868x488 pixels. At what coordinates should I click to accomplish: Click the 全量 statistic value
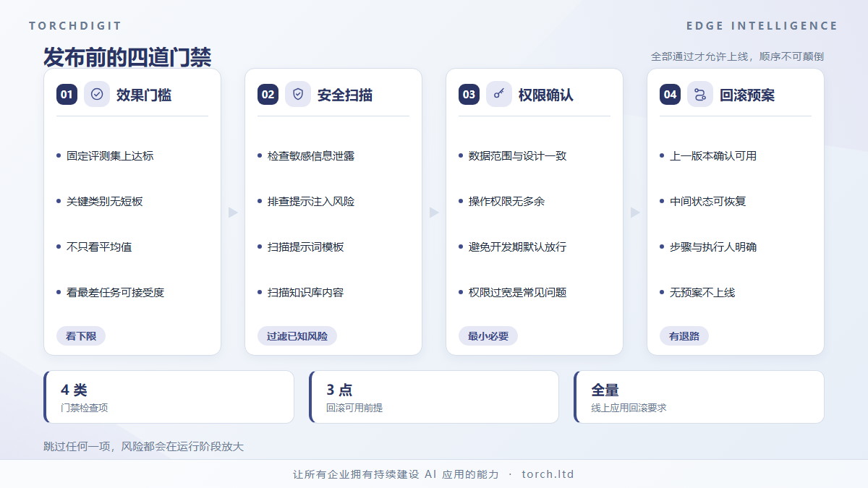point(605,390)
